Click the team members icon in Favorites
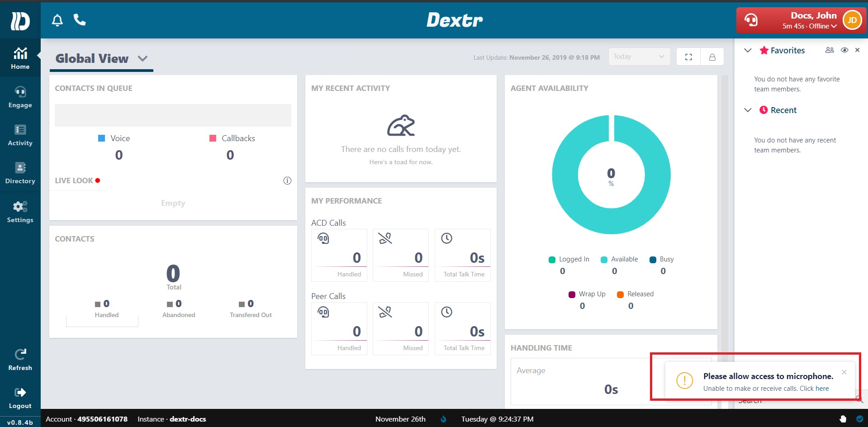Screen dimensions: 868x427 [x=830, y=50]
